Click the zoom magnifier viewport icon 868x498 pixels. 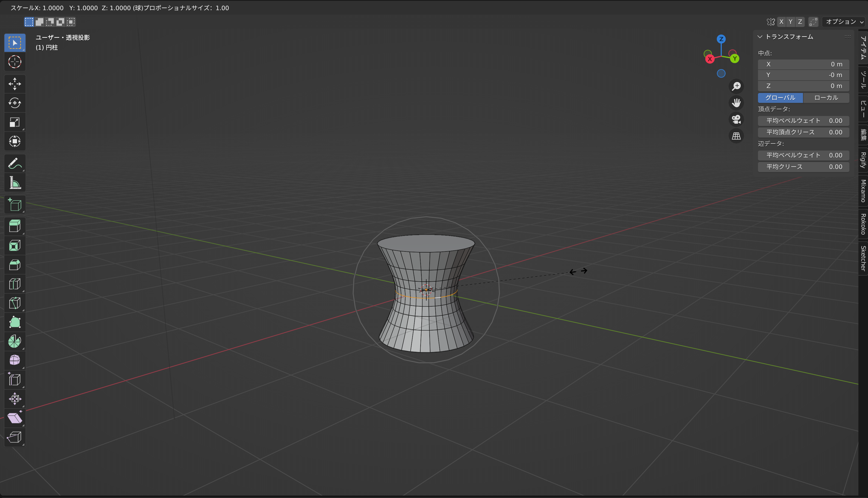pyautogui.click(x=736, y=86)
